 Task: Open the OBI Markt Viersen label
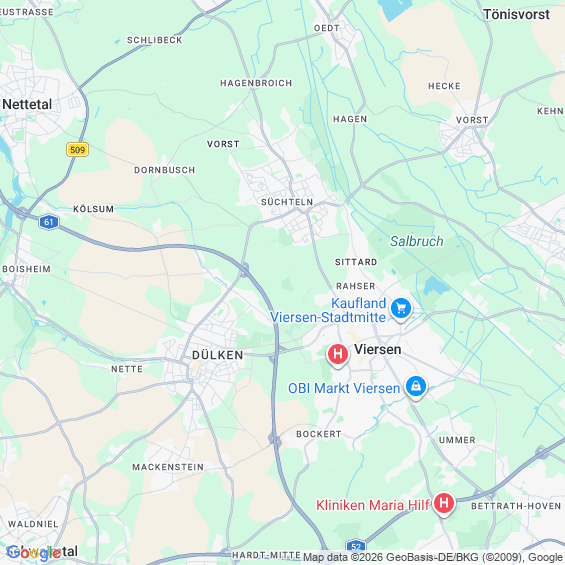[344, 388]
